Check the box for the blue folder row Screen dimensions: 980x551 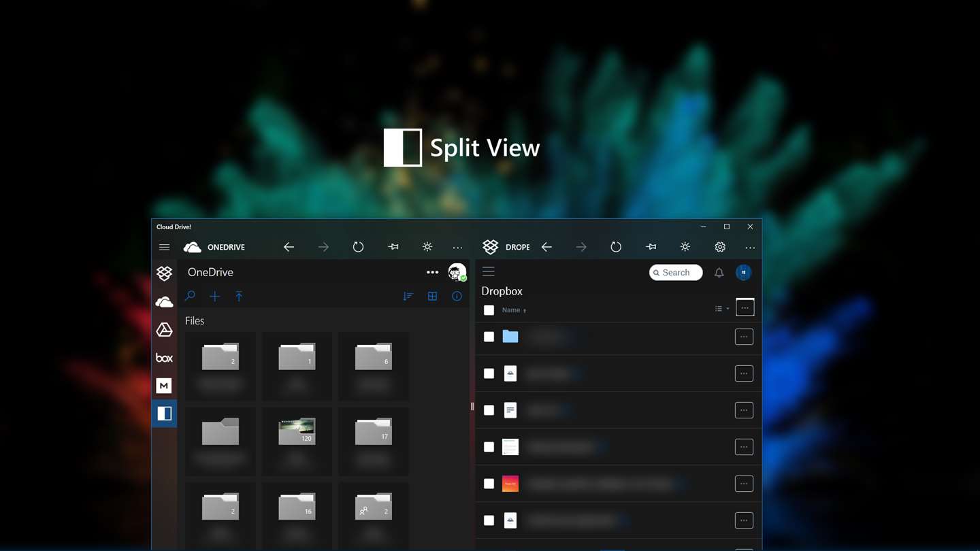tap(489, 337)
